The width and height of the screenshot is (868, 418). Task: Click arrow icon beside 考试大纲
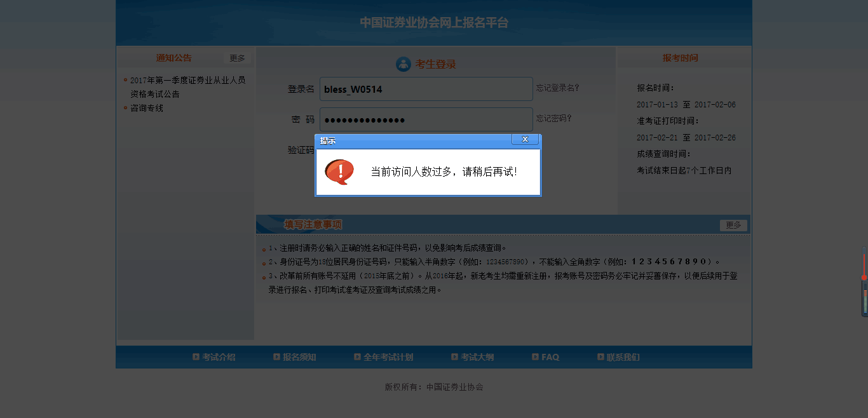click(454, 357)
